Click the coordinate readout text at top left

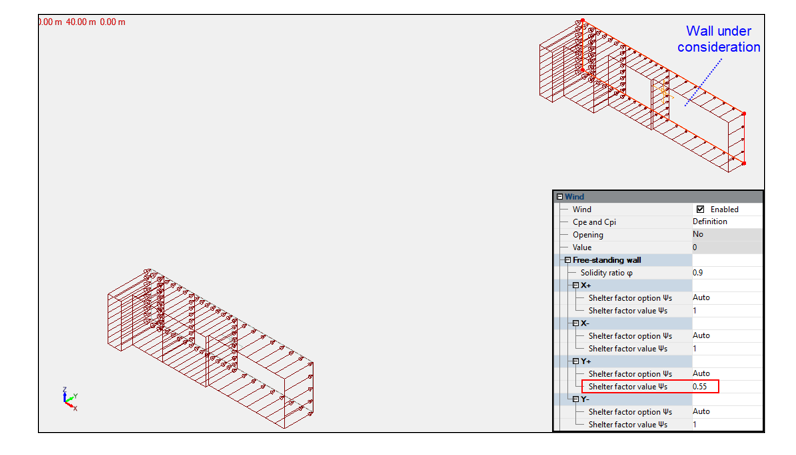(82, 22)
